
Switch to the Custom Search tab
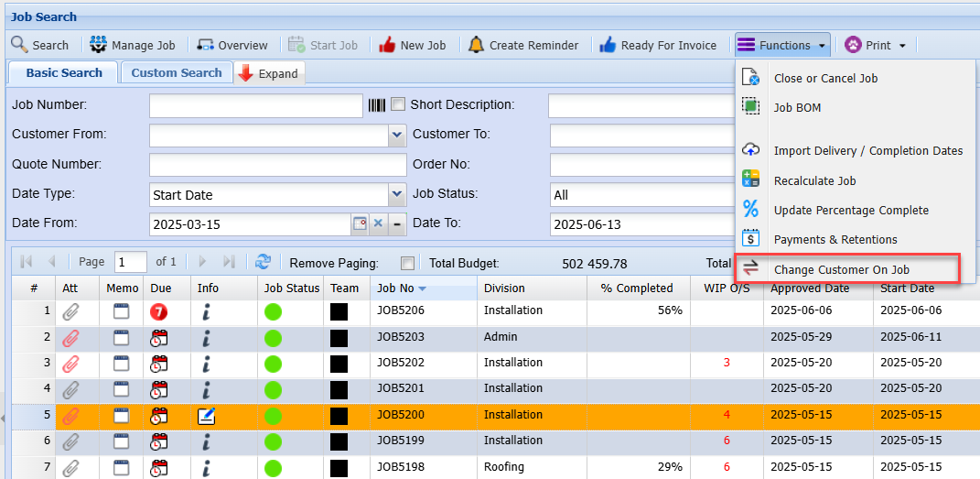pyautogui.click(x=177, y=72)
